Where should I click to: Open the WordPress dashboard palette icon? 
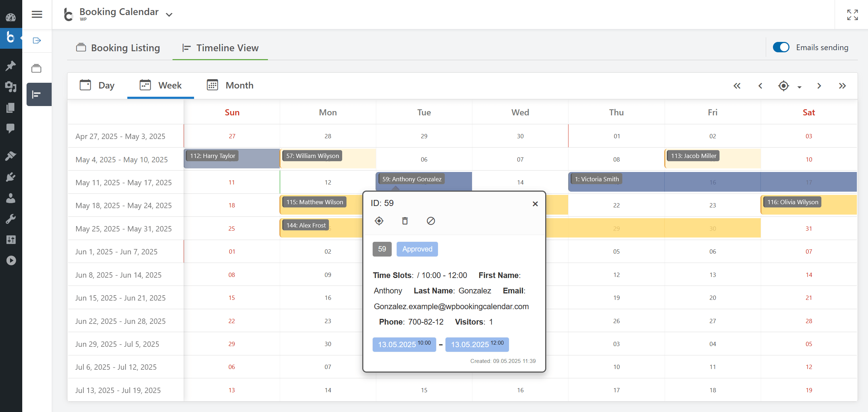pyautogui.click(x=11, y=17)
